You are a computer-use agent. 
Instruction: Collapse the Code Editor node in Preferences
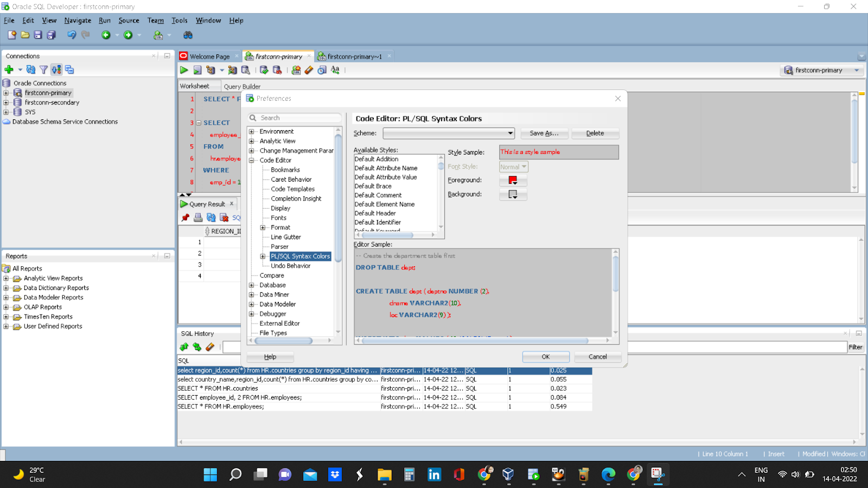coord(252,160)
